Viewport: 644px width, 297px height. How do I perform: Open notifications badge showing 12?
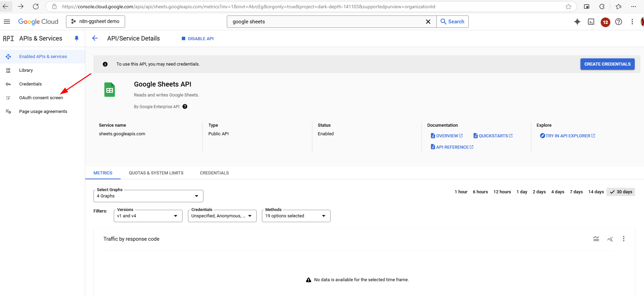606,22
